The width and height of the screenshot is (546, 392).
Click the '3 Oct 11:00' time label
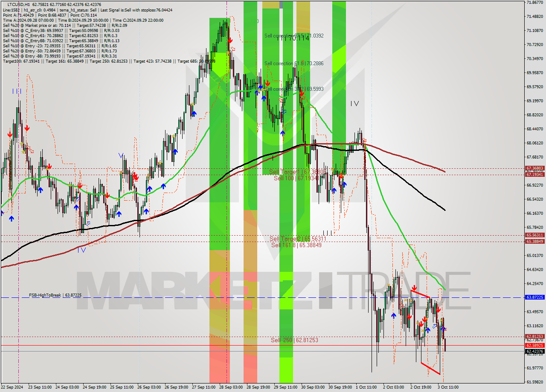click(x=448, y=387)
